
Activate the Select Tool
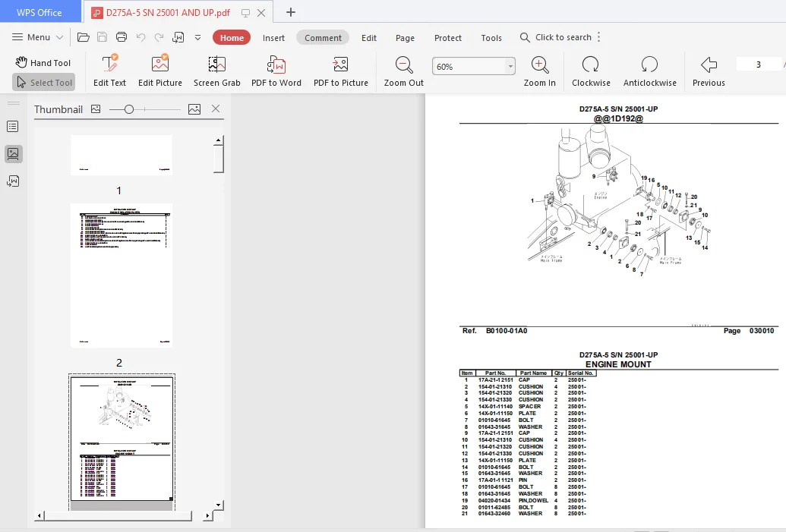[x=44, y=82]
